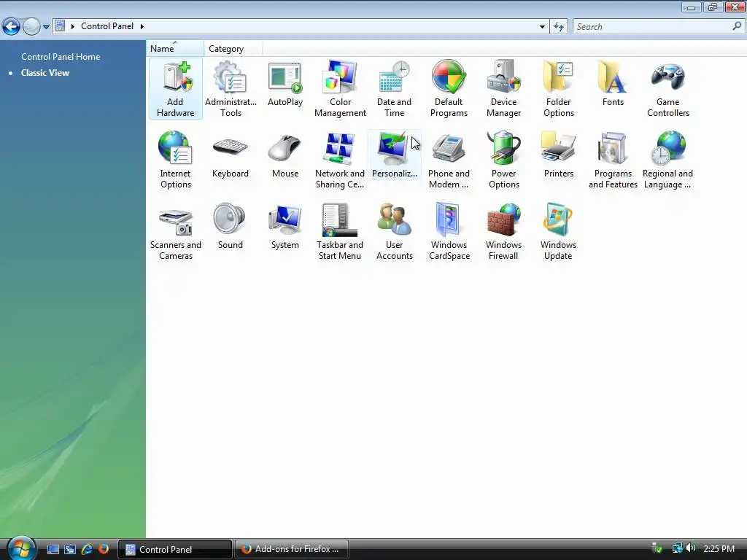Screen dimensions: 747x560
Task: Open Power Options icon
Action: [x=503, y=160]
